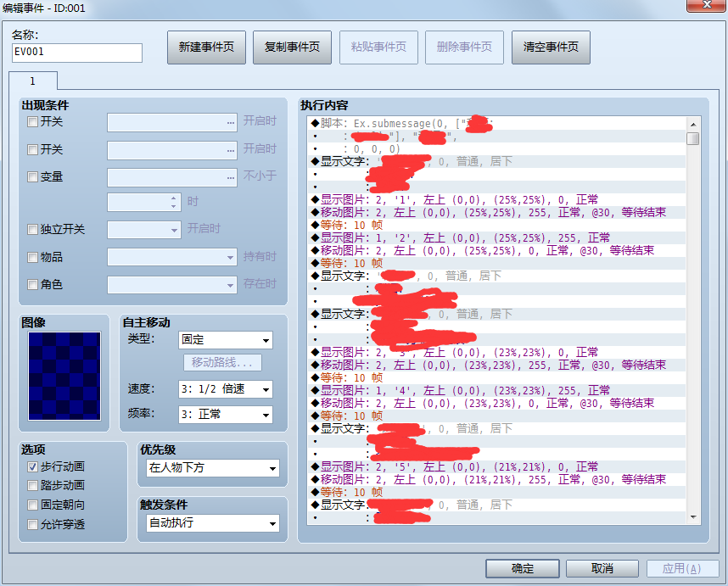Enable the second 开关 condition checkbox
728x586 pixels.
(x=32, y=149)
